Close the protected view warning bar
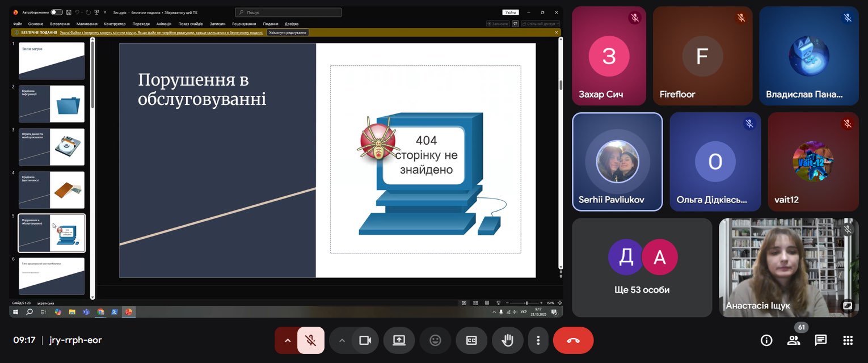 pyautogui.click(x=556, y=32)
